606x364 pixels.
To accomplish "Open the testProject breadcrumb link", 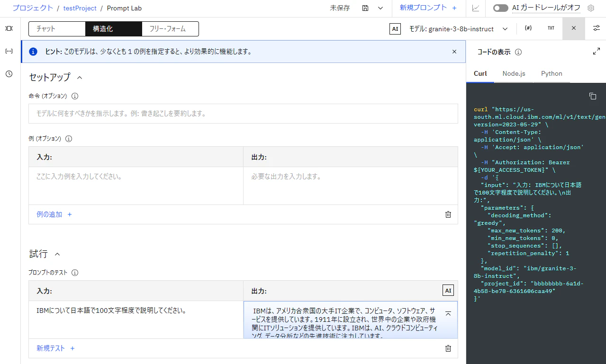I will click(x=80, y=8).
